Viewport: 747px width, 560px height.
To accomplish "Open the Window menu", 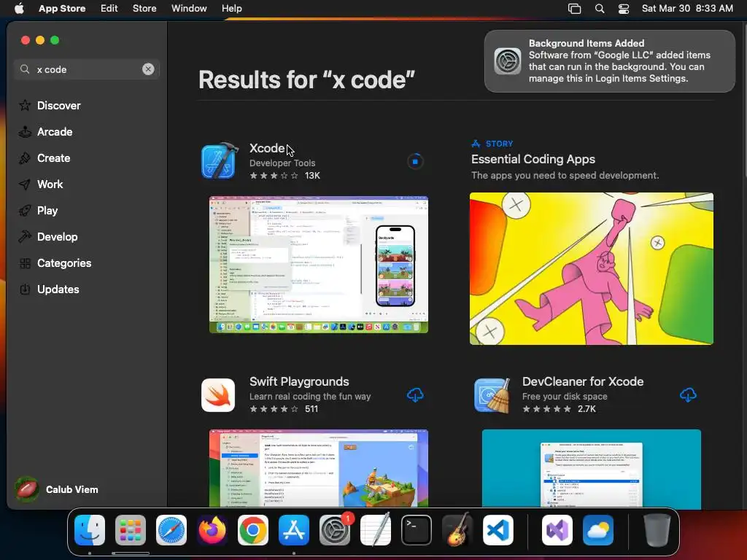I will [x=189, y=8].
